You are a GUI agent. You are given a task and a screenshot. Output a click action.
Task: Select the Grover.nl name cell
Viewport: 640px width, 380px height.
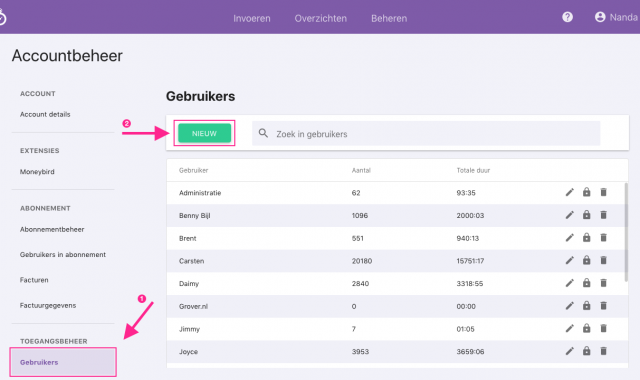pyautogui.click(x=193, y=306)
